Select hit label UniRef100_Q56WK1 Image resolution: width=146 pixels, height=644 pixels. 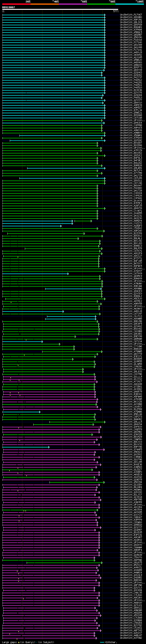pos(131,135)
